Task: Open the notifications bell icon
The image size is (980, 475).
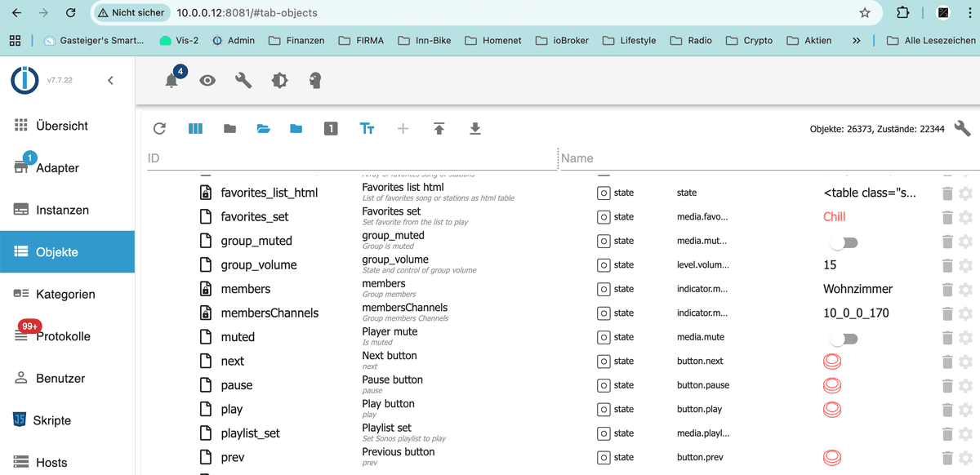Action: tap(171, 80)
